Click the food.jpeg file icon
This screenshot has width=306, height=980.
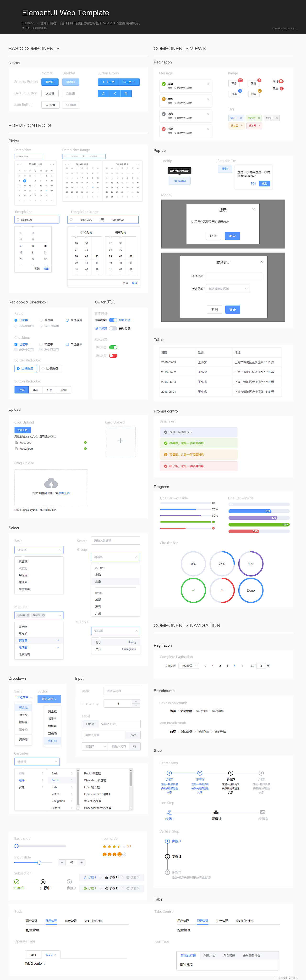tap(16, 442)
